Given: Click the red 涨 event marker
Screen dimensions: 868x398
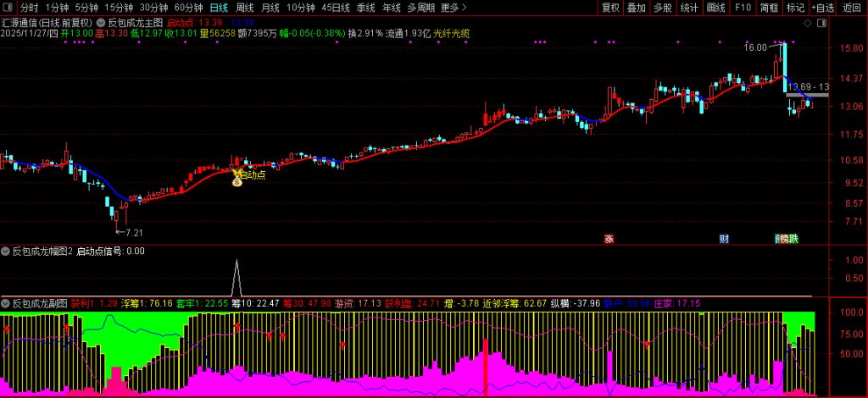Looking at the screenshot, I should pos(609,239).
